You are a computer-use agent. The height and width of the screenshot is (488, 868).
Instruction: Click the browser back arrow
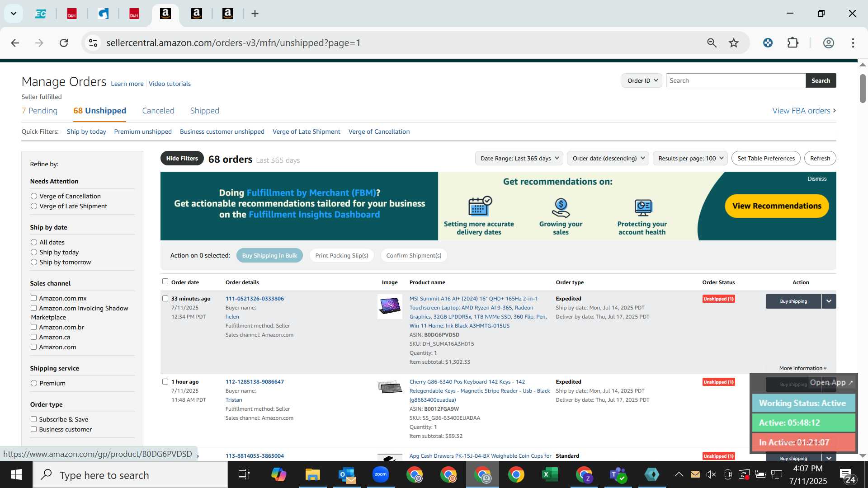tap(15, 43)
